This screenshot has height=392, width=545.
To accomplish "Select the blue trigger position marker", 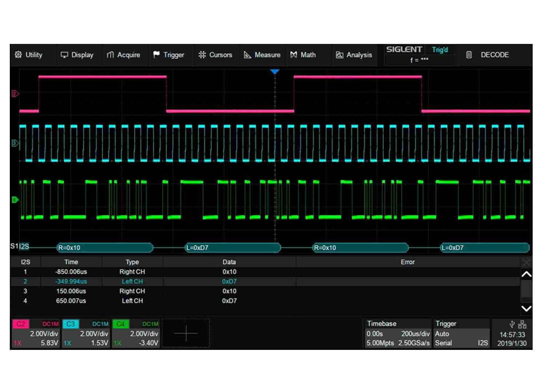I will pyautogui.click(x=275, y=72).
